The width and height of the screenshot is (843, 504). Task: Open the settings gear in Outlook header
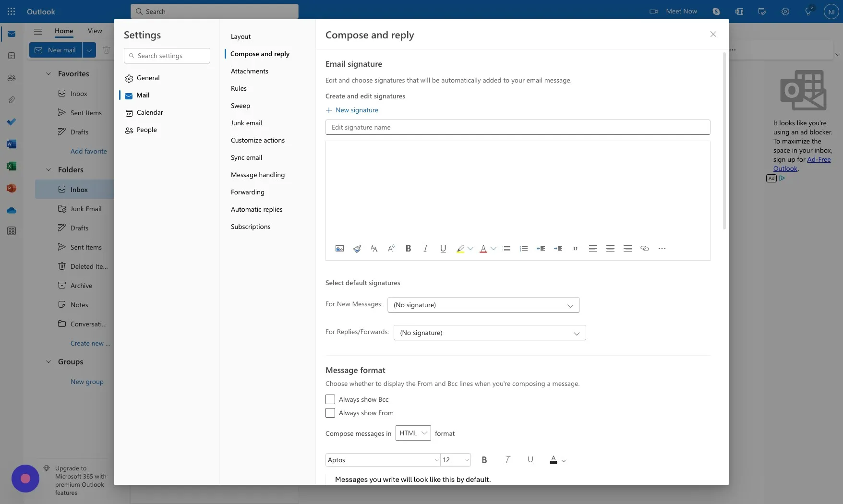point(785,12)
